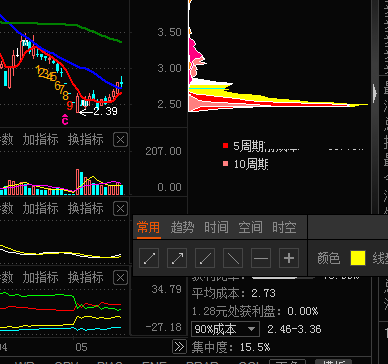Viewport: 388px width, 364px height.
Task: Select the straight diagonal line tool
Action: point(233,258)
